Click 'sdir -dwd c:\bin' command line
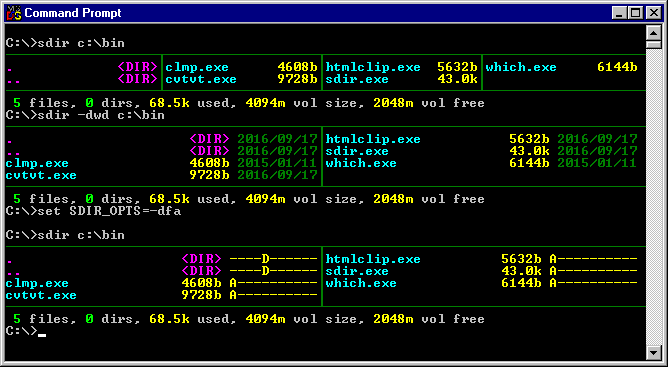The height and width of the screenshot is (367, 668). [85, 115]
